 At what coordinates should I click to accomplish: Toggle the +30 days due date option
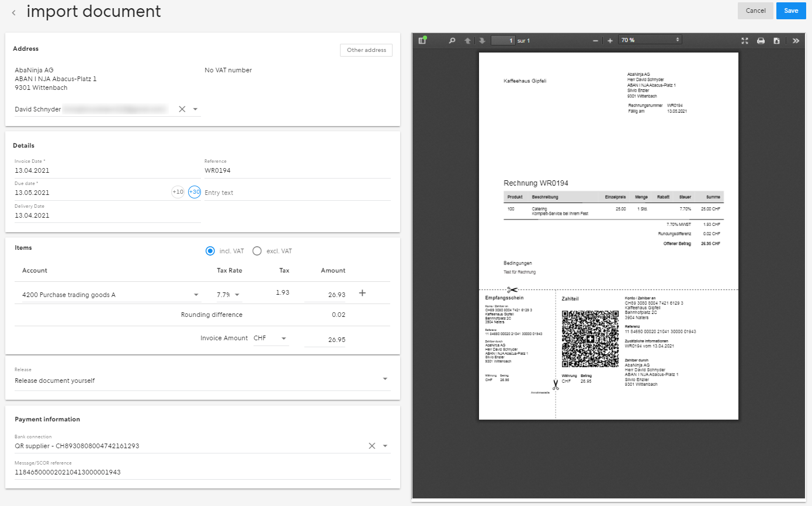(x=195, y=191)
